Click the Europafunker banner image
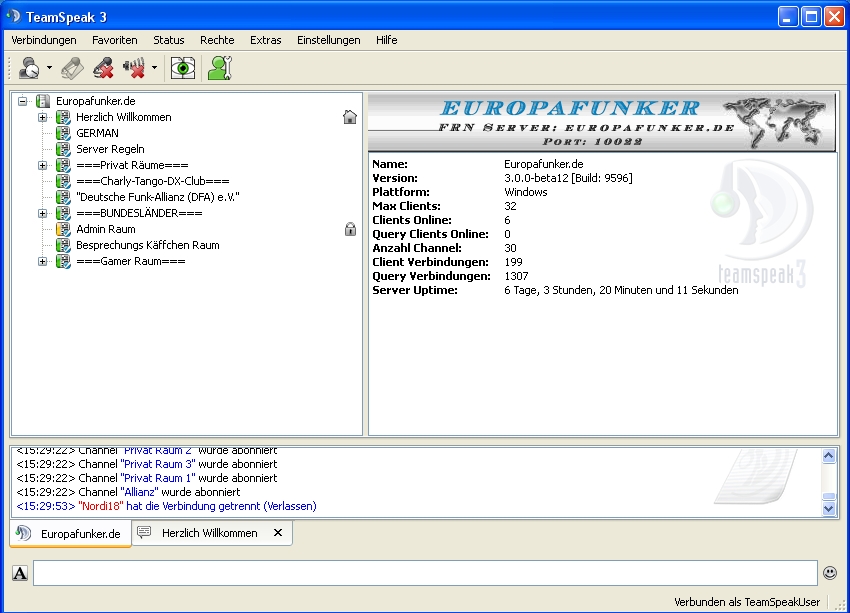 (x=602, y=122)
